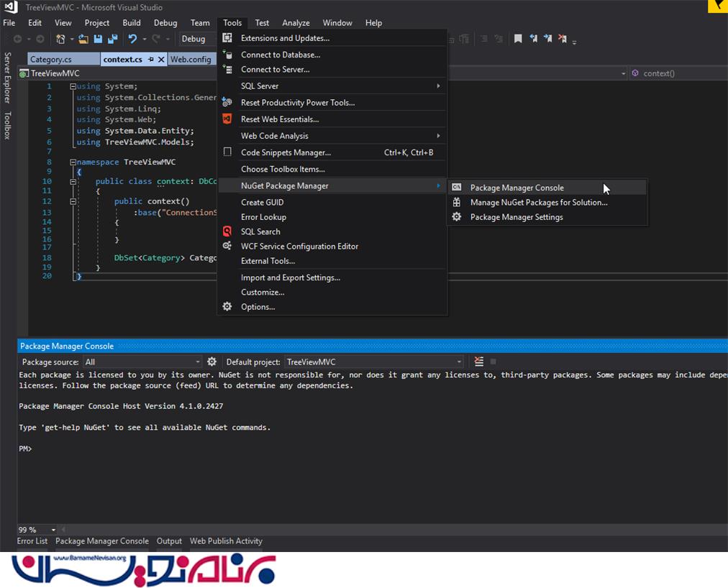Click the WCF Service Configuration Editor icon
Screen dimensions: 728x588
pos(227,246)
